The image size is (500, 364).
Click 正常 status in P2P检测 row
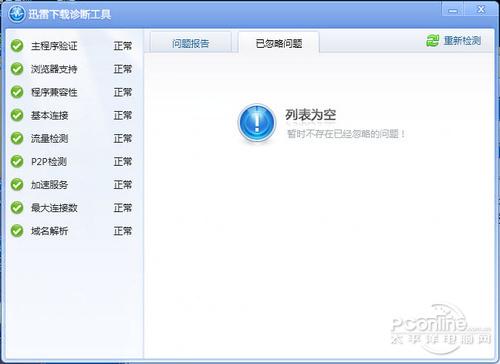point(123,162)
